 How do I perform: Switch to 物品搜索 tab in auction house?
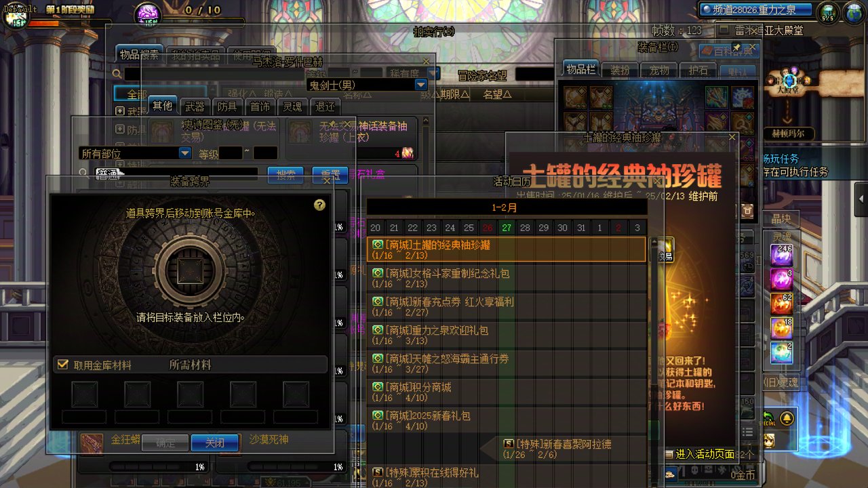coord(139,55)
